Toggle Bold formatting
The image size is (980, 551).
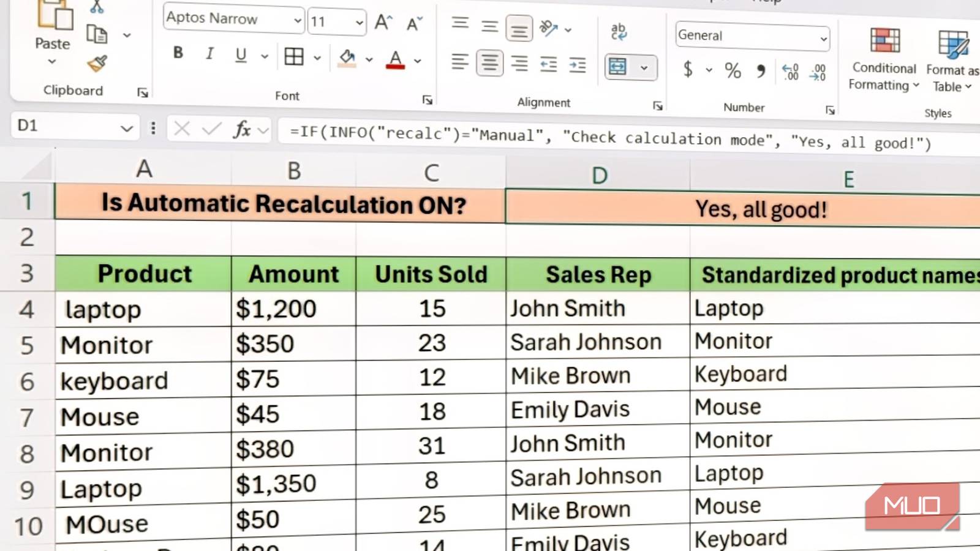(178, 53)
